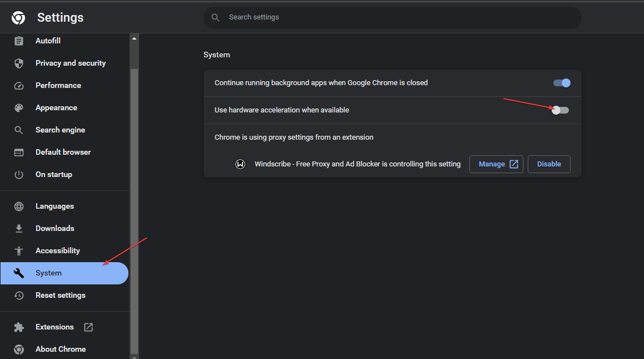Click the Search engine magnifier icon
The width and height of the screenshot is (644, 359).
coord(19,130)
